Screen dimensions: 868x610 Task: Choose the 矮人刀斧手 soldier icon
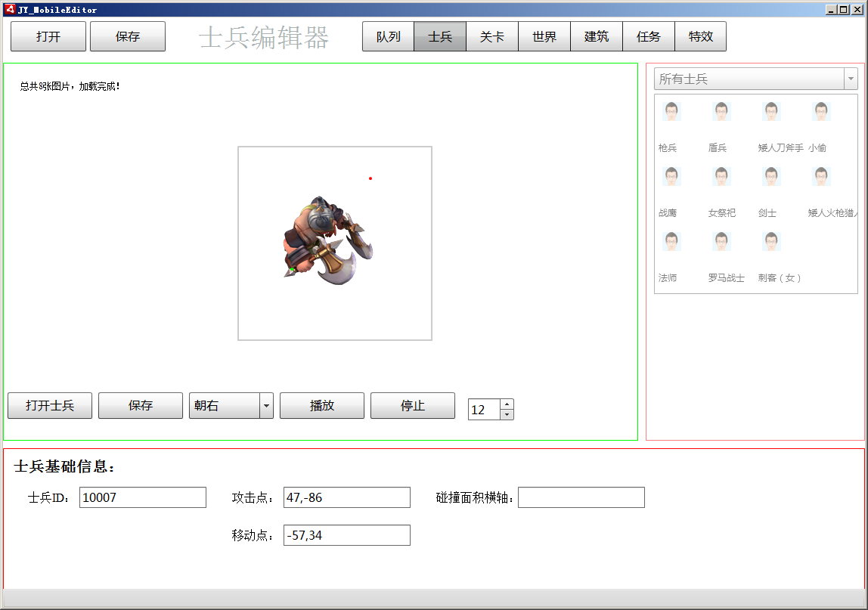coord(771,111)
